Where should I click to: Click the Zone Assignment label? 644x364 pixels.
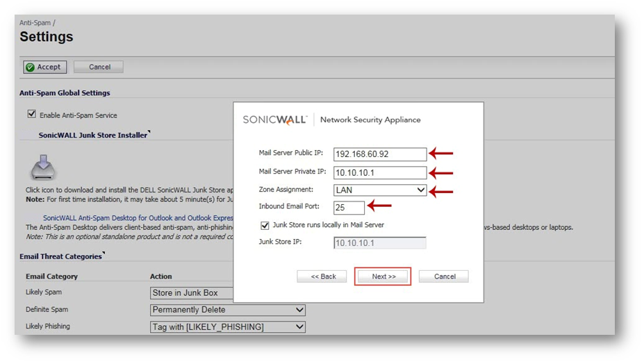pyautogui.click(x=286, y=190)
